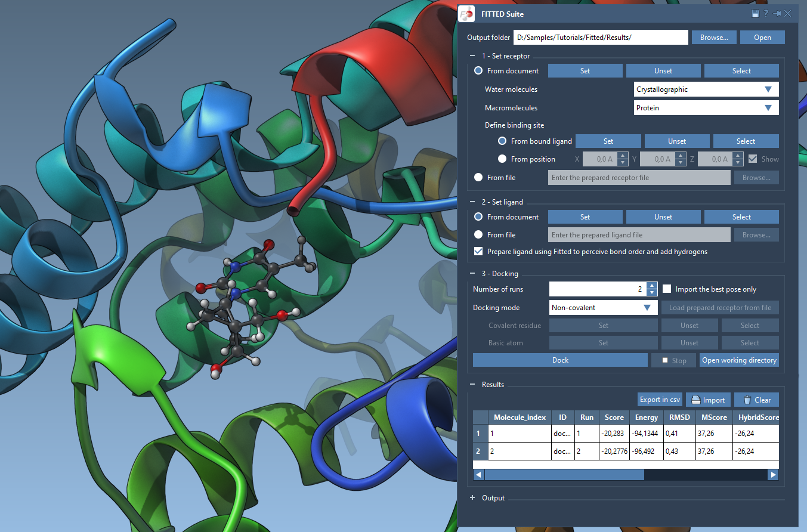Screen dimensions: 807x532
Task: Decrease the Number of runs value
Action: 652,293
